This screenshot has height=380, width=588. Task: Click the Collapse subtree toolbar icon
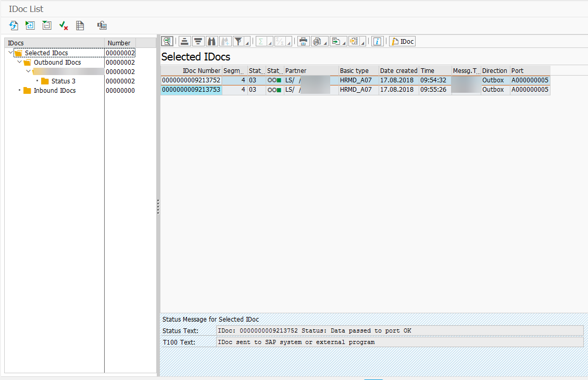click(x=47, y=26)
